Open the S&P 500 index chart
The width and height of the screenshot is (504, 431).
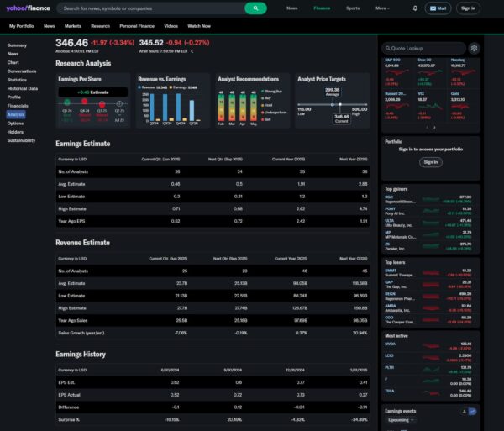(x=397, y=72)
